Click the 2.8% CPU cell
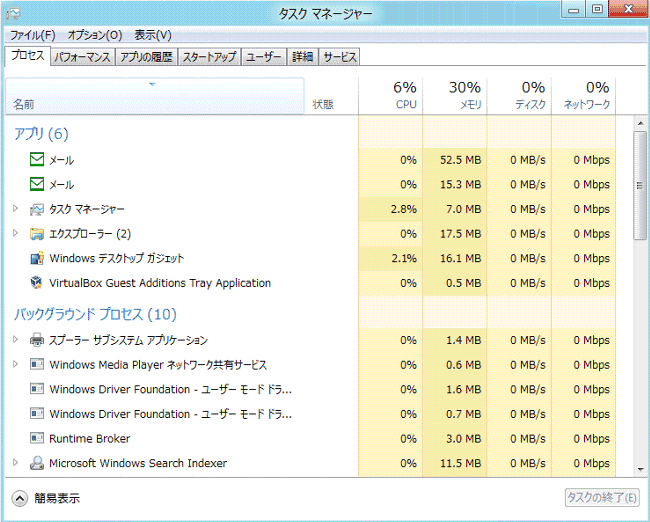The width and height of the screenshot is (650, 522). point(390,209)
